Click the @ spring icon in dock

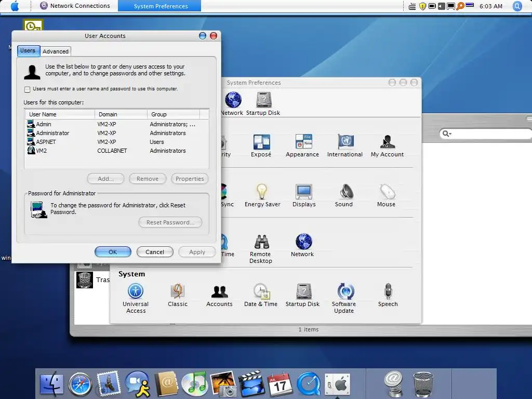[394, 384]
